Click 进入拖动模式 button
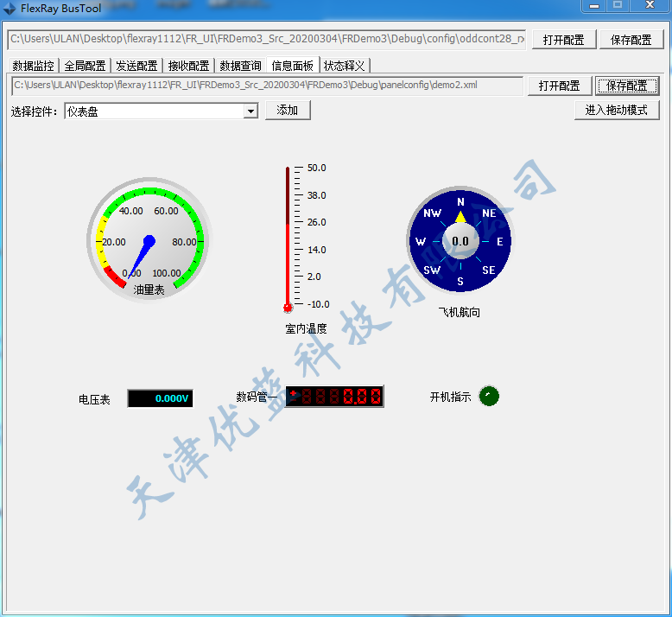 616,111
